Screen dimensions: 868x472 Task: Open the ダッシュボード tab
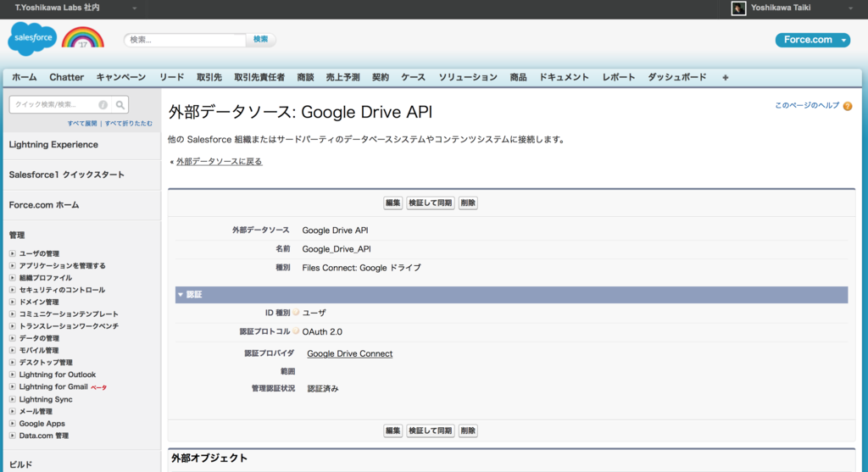677,77
